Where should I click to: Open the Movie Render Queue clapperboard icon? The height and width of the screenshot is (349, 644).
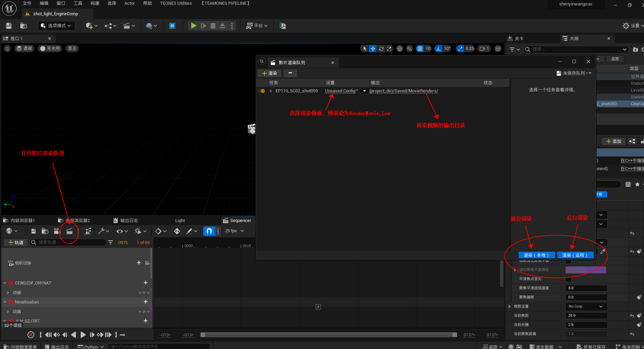69,231
